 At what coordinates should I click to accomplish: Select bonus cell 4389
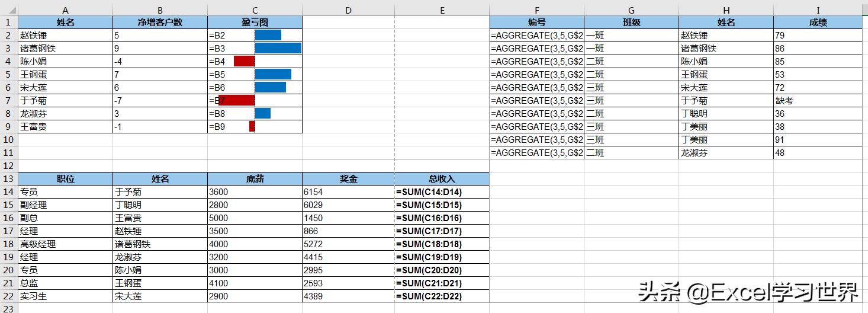[348, 296]
